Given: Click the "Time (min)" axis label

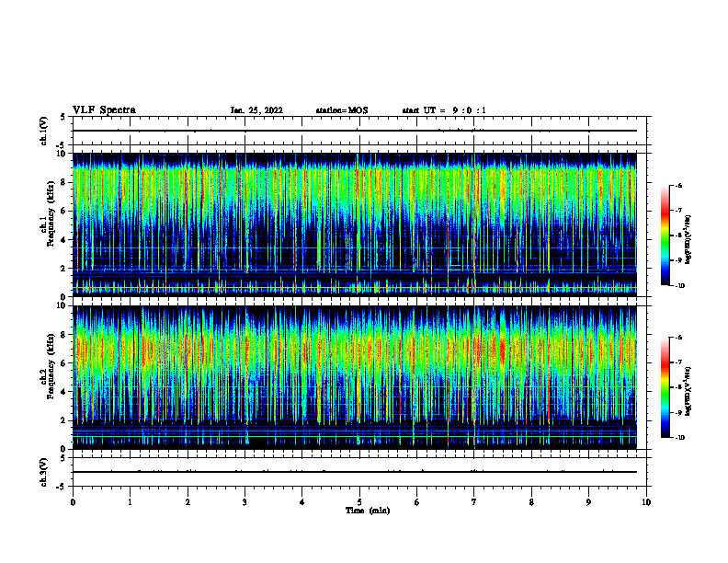Looking at the screenshot, I should 368,511.
